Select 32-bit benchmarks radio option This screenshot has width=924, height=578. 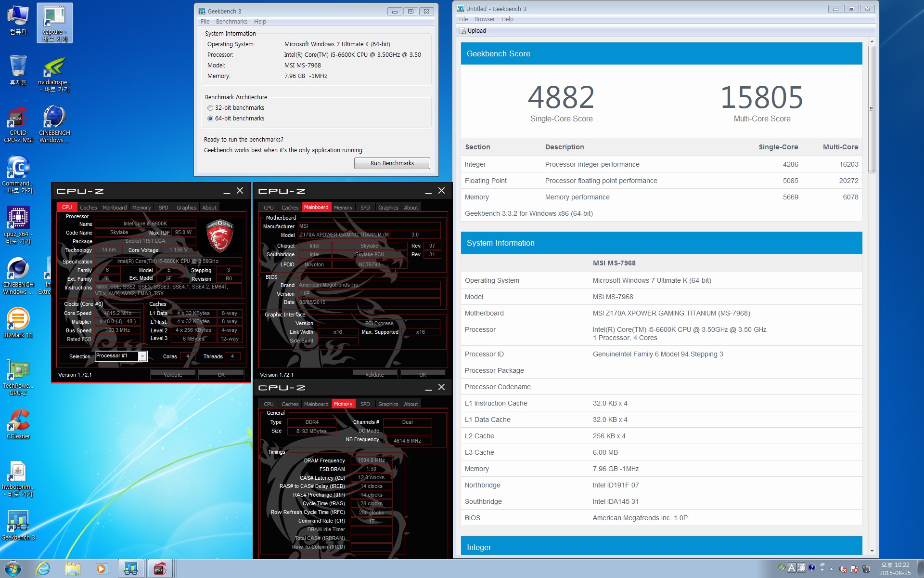(x=210, y=108)
